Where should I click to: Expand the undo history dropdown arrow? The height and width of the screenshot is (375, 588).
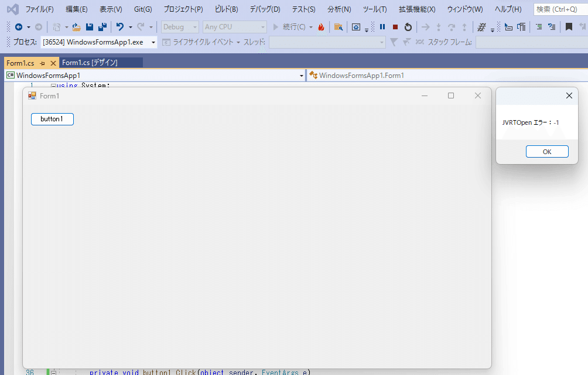tap(131, 27)
